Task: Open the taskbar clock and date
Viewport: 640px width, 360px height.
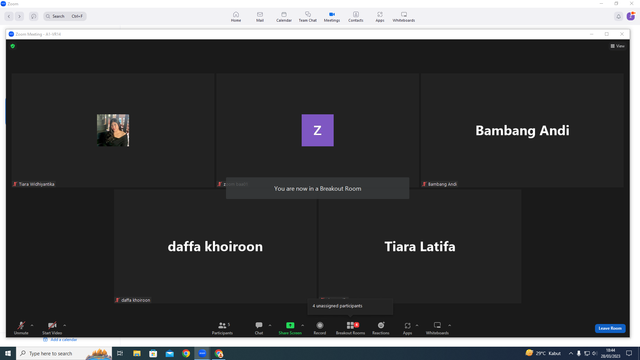Action: click(x=610, y=353)
